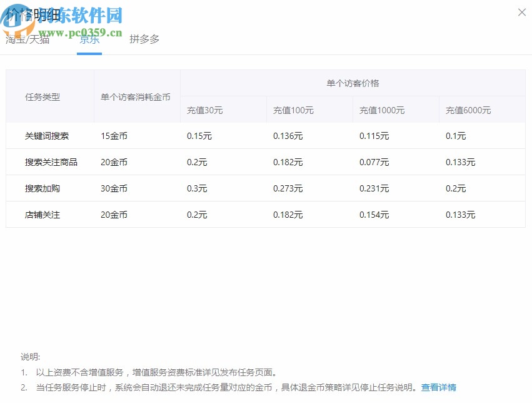Click the 充值1000元 column header
Viewport: 532px width, 403px height.
(379, 109)
